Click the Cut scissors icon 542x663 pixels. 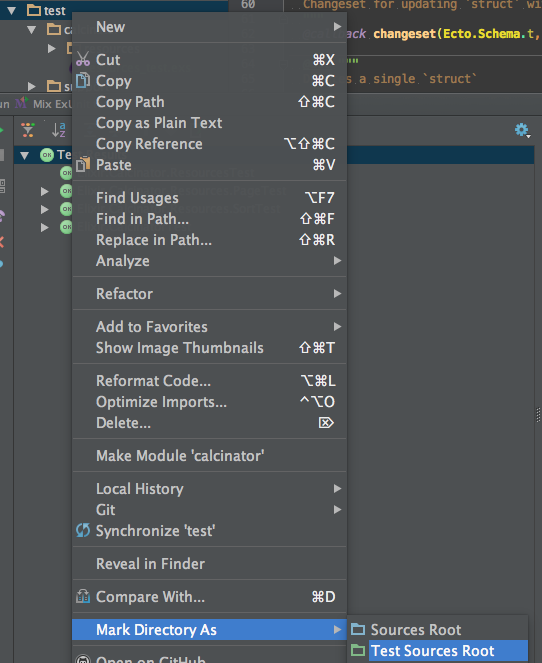(83, 59)
